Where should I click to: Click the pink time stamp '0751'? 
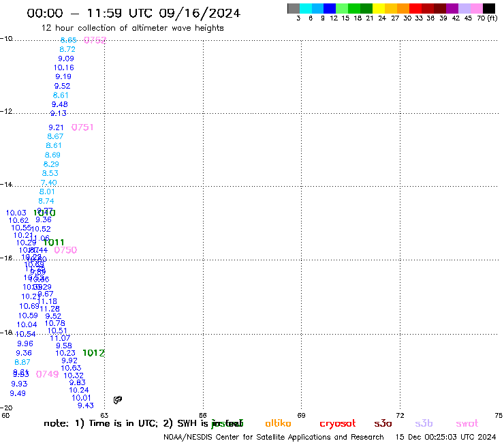coord(82,127)
